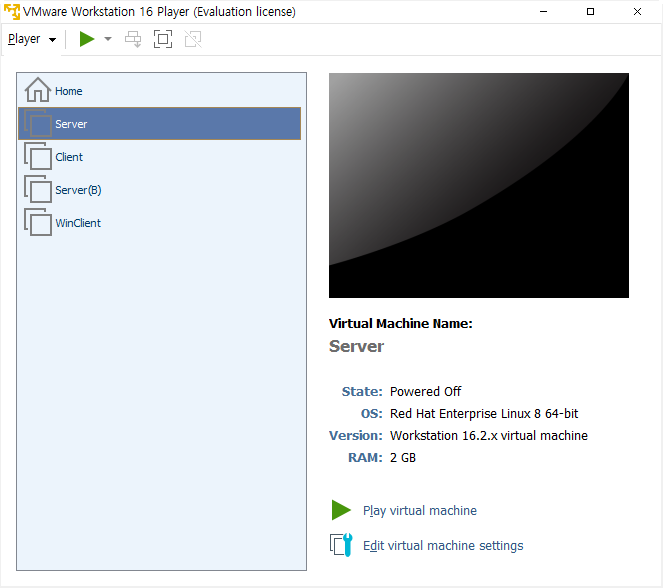
Task: Click the Home house icon
Action: 38,90
